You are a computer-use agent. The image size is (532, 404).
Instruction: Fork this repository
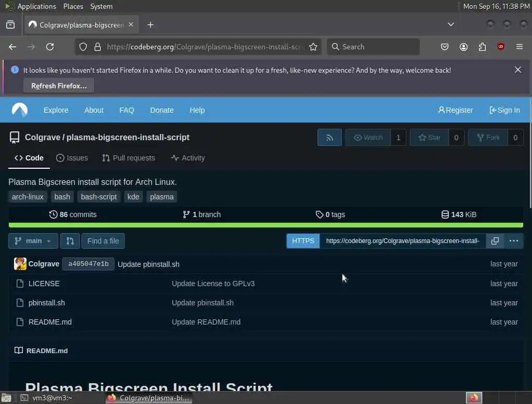[x=488, y=138]
